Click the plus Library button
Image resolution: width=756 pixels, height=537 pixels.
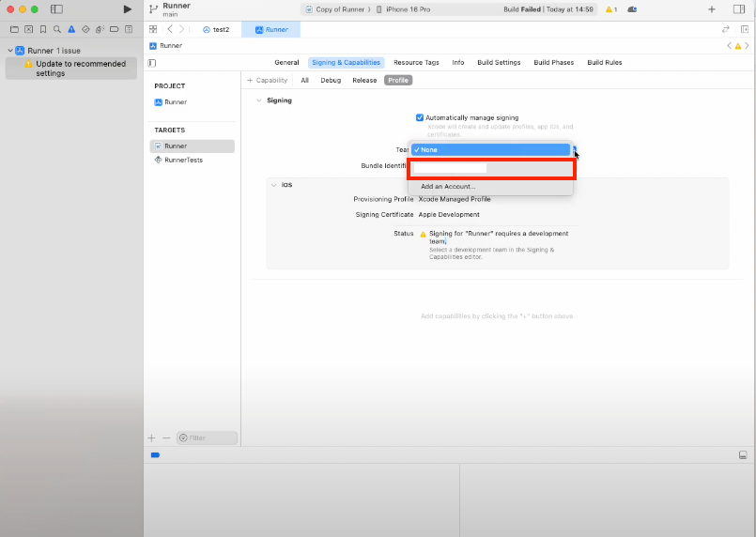coord(712,9)
